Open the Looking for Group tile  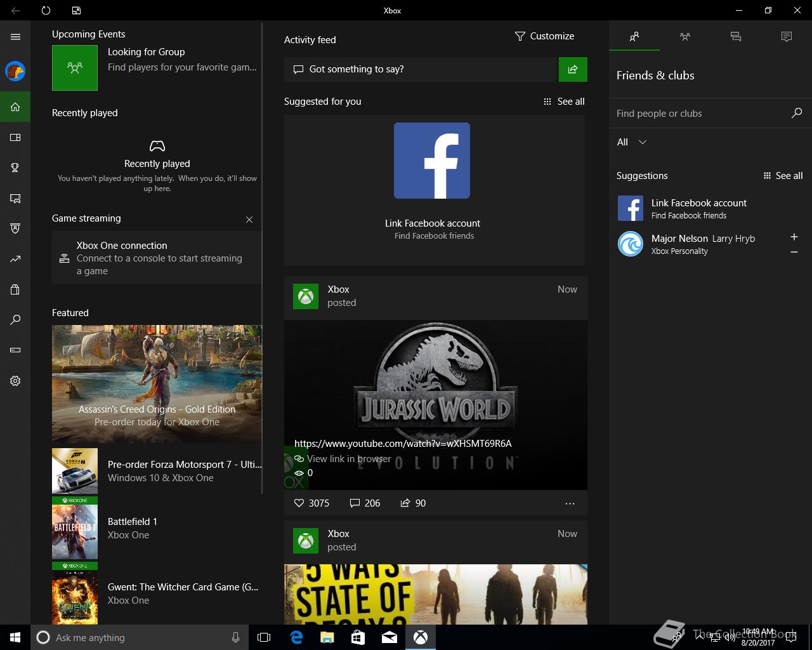(156, 67)
